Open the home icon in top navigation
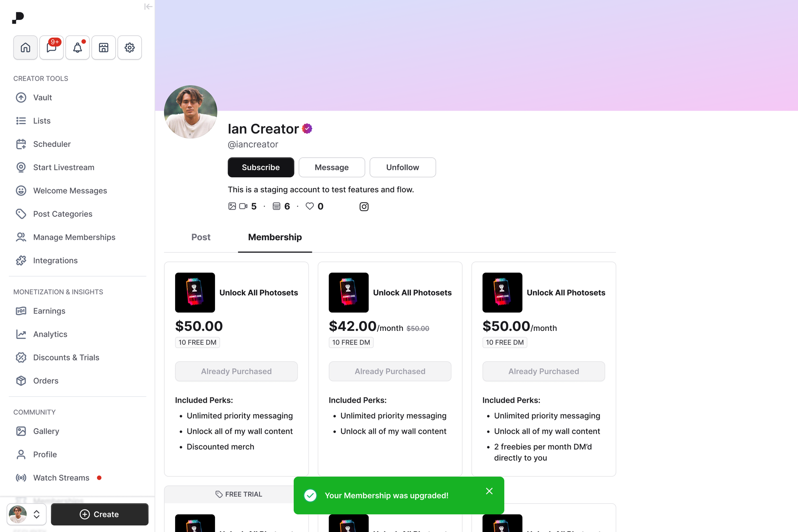 pos(26,47)
